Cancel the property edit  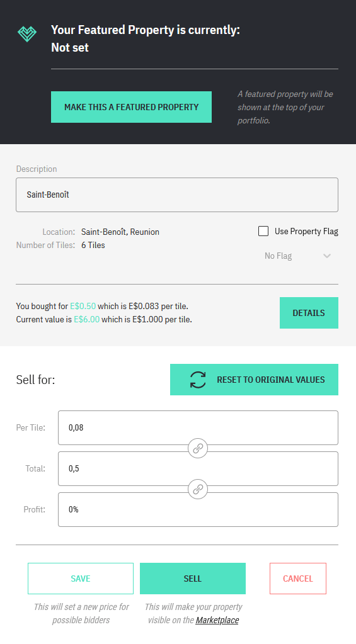pos(298,579)
